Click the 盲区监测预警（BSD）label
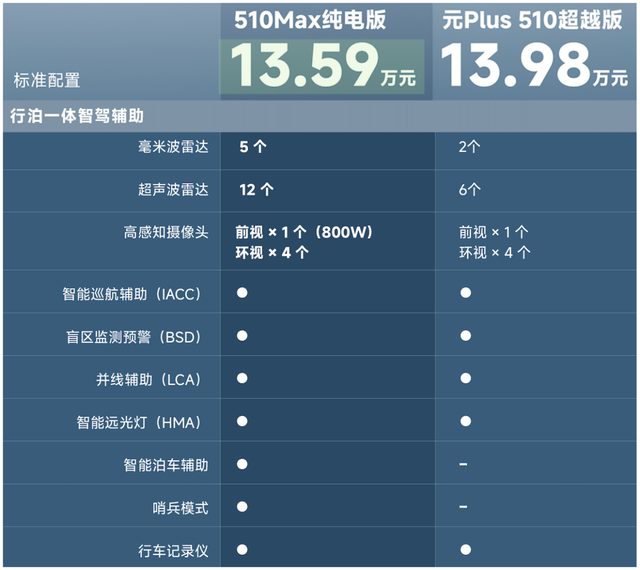Viewport: 640px width, 570px height. [x=134, y=337]
